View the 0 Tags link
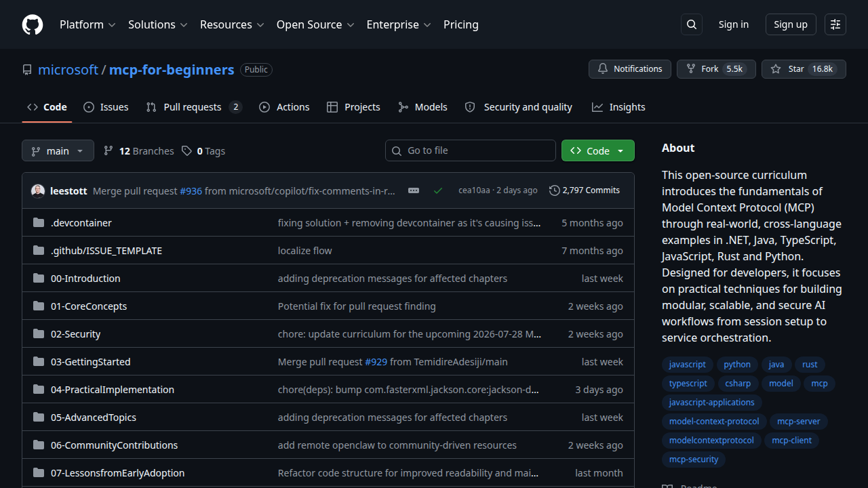The image size is (868, 488). coord(203,150)
